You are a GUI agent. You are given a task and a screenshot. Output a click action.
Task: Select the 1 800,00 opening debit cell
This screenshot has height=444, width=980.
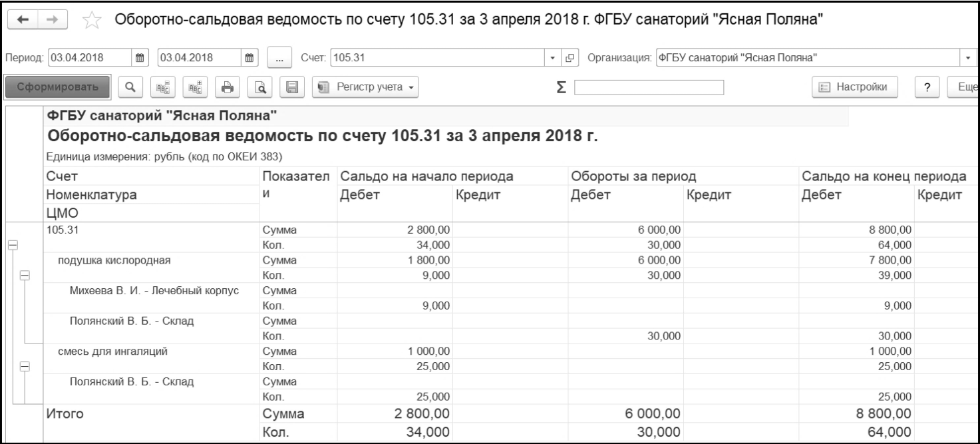click(x=395, y=260)
